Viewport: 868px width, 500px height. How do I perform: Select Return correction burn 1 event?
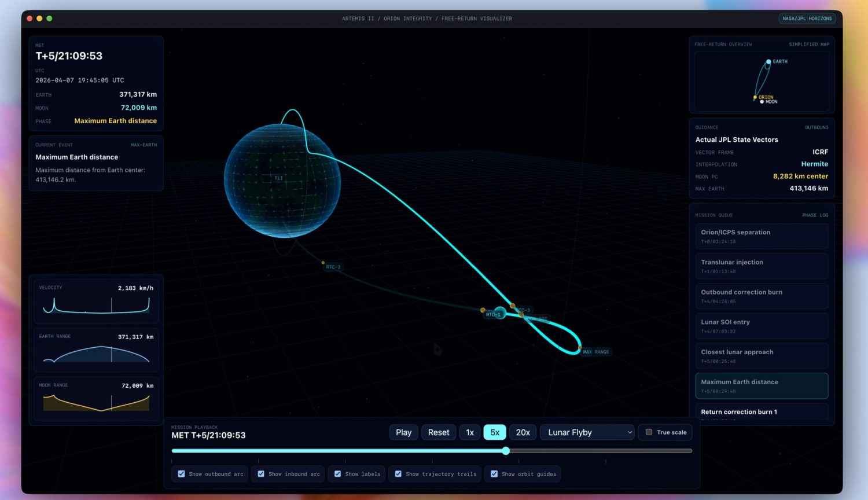pos(762,412)
